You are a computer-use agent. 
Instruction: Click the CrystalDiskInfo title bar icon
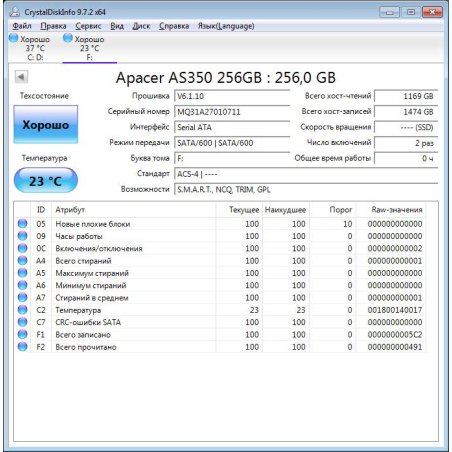15,12
